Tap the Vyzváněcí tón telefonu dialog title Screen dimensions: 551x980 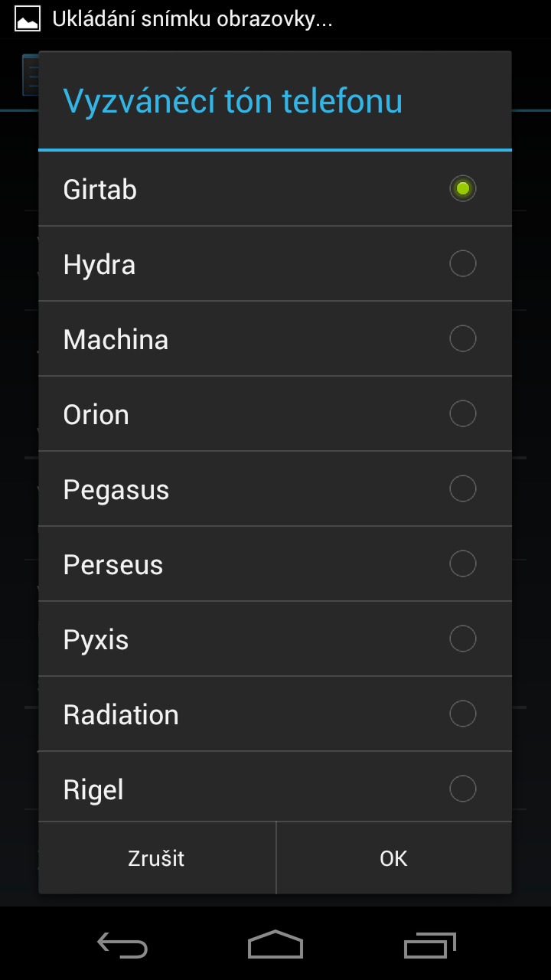point(233,101)
